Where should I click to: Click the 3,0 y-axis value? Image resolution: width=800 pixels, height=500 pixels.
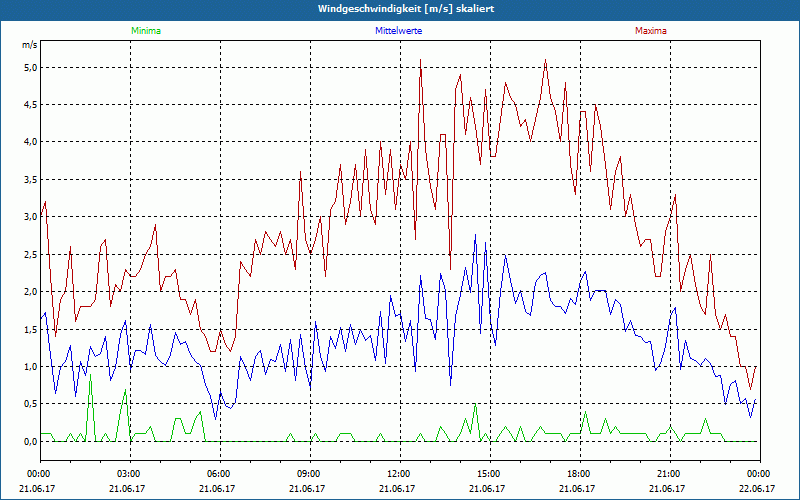[32, 217]
